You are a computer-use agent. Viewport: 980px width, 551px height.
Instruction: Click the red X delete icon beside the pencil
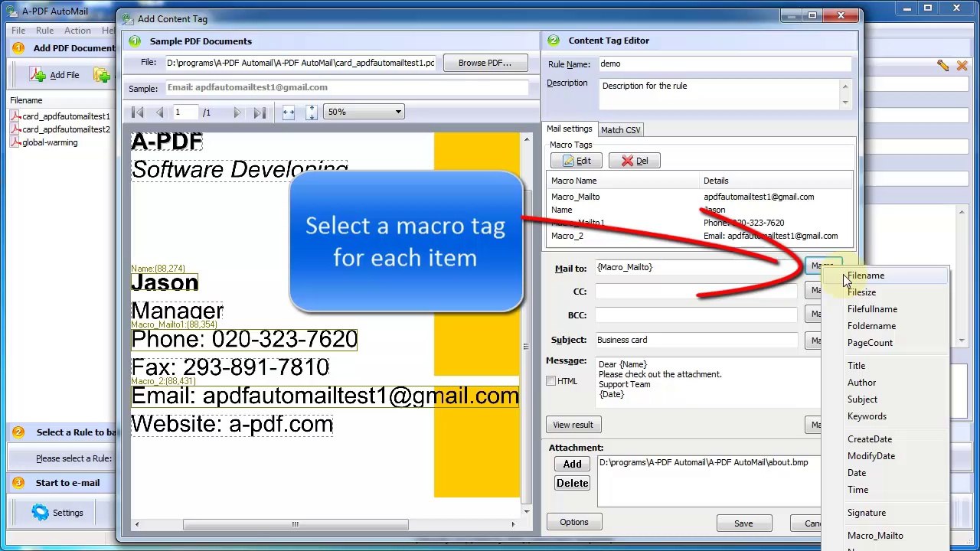click(962, 66)
